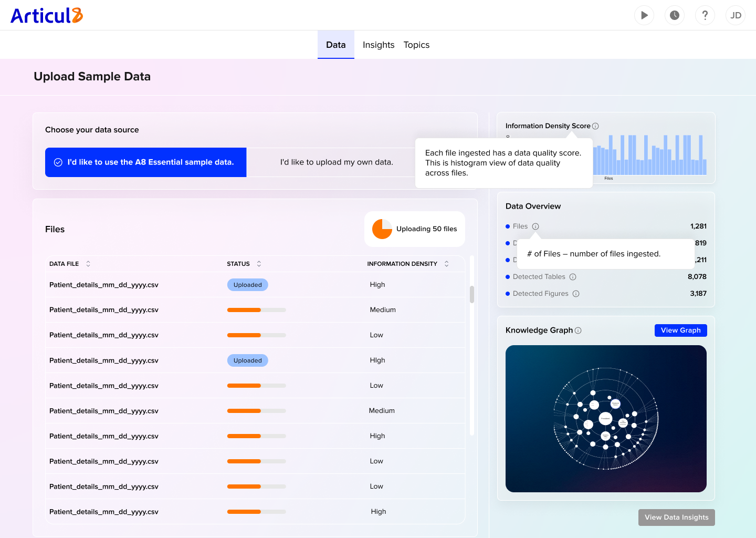Click the orange upload progress pie icon
The image size is (756, 538).
point(382,229)
